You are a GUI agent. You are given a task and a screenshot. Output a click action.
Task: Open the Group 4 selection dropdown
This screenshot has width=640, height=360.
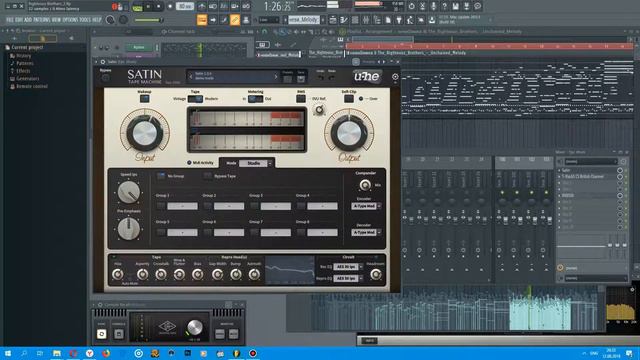click(322, 206)
